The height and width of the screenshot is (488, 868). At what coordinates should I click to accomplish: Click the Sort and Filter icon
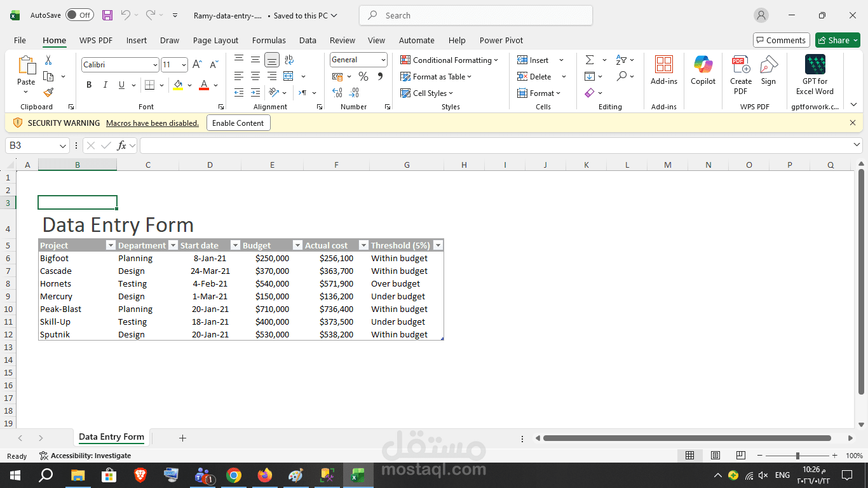tap(621, 60)
